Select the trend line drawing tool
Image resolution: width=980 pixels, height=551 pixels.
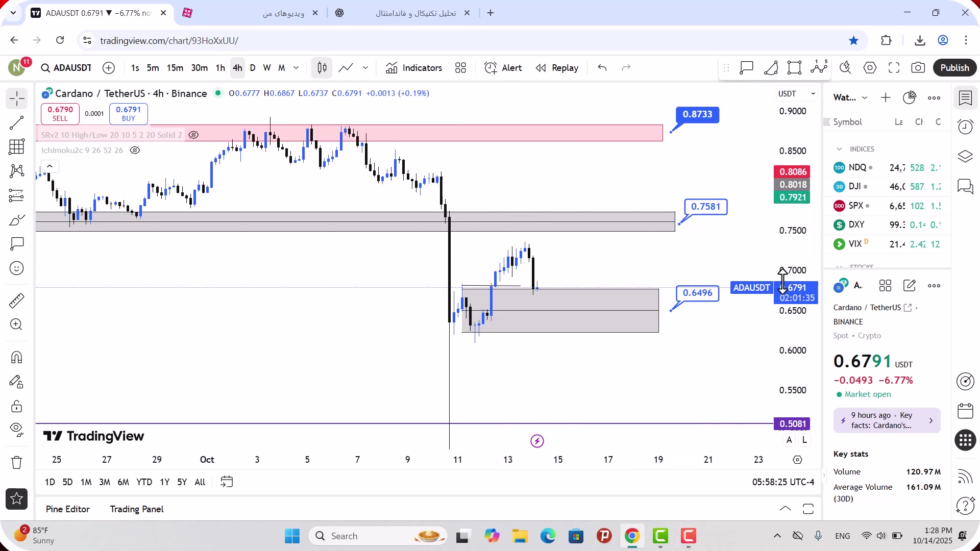pos(17,122)
